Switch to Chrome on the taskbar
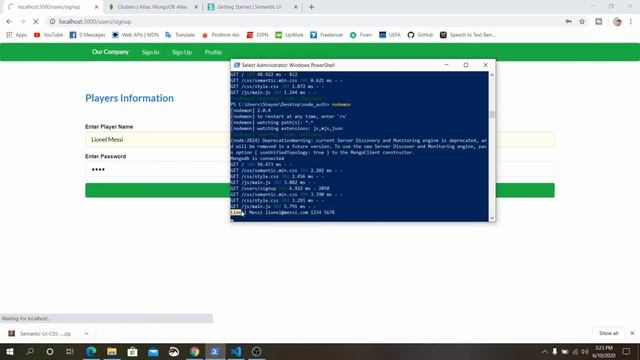 click(x=195, y=351)
